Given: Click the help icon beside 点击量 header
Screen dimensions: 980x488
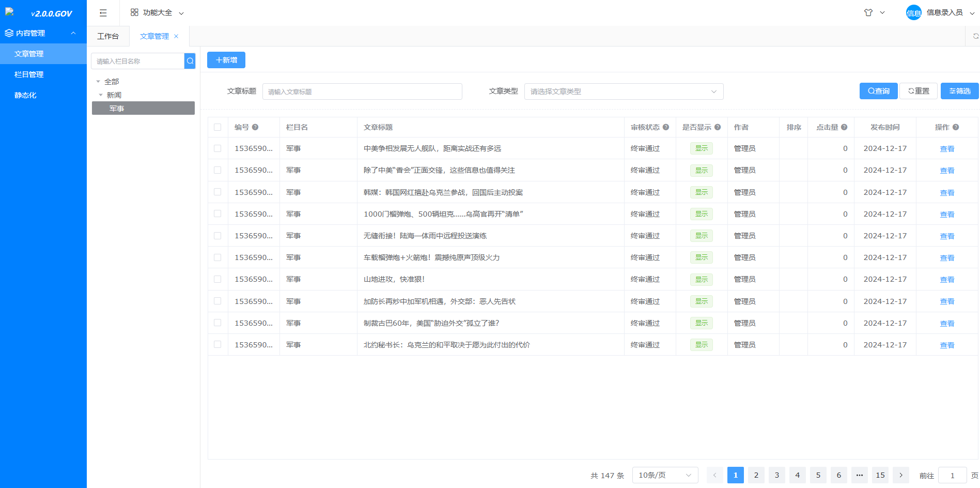Looking at the screenshot, I should [x=844, y=127].
